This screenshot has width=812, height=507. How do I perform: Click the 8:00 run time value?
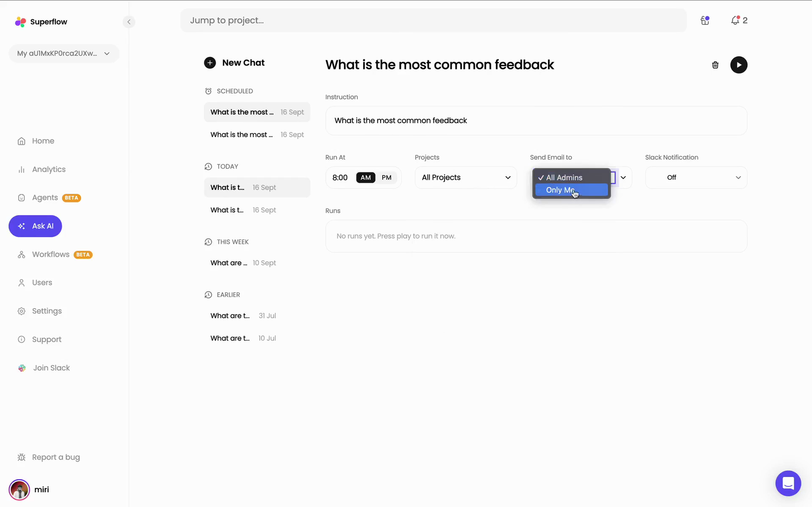(340, 178)
